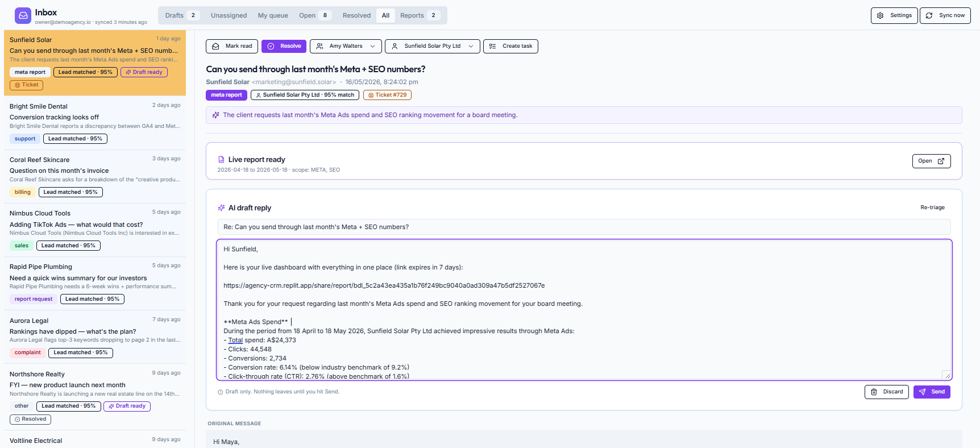Click the trash icon in Discard button
980x448 pixels.
(874, 392)
